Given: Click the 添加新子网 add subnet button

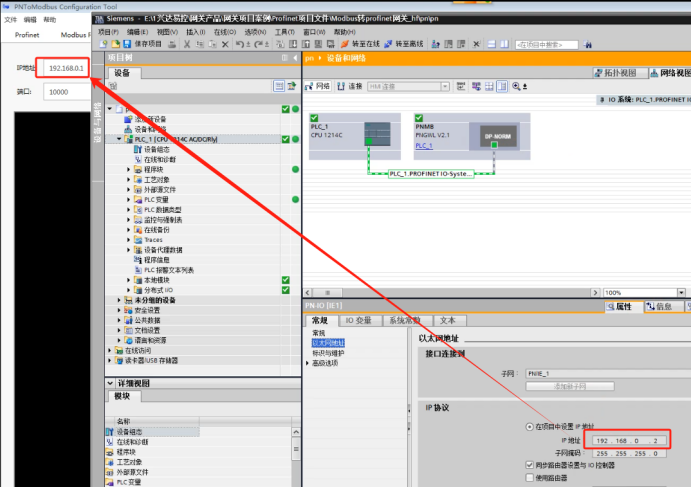Looking at the screenshot, I should point(570,387).
